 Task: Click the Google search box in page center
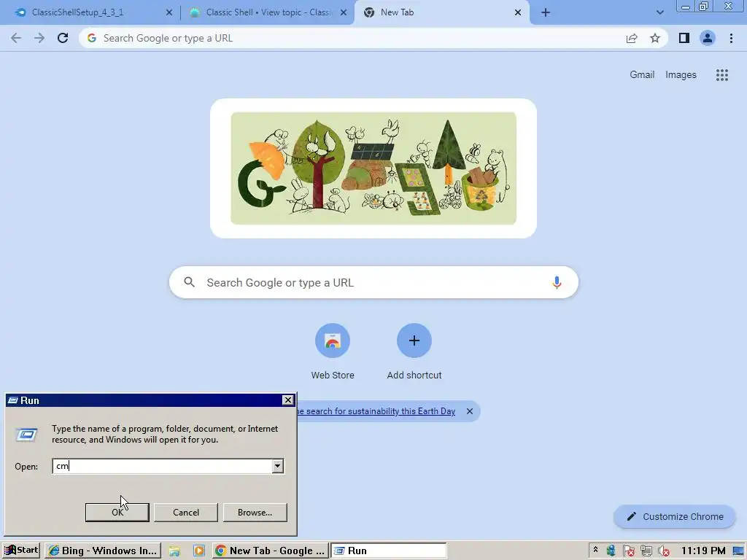coord(374,282)
